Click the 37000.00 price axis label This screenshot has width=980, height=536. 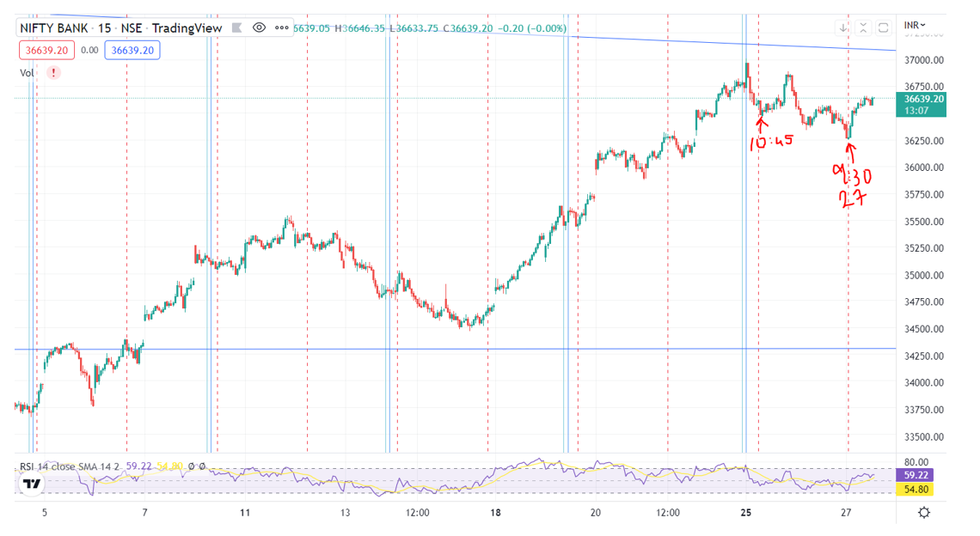click(x=924, y=60)
